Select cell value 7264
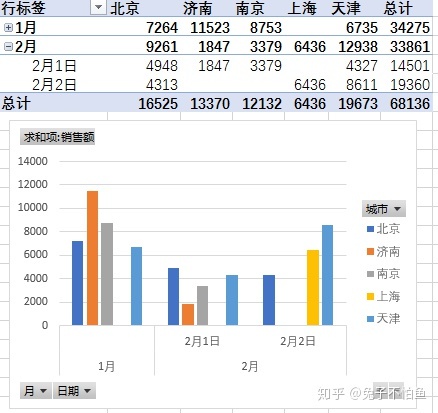This screenshot has width=438, height=413. tap(162, 28)
